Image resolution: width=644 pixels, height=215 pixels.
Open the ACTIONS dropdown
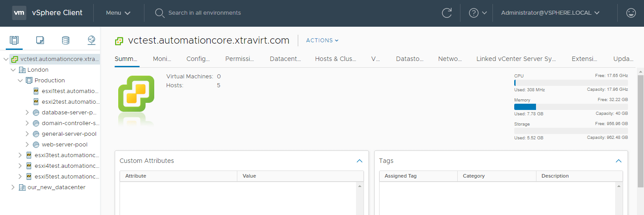pyautogui.click(x=322, y=41)
